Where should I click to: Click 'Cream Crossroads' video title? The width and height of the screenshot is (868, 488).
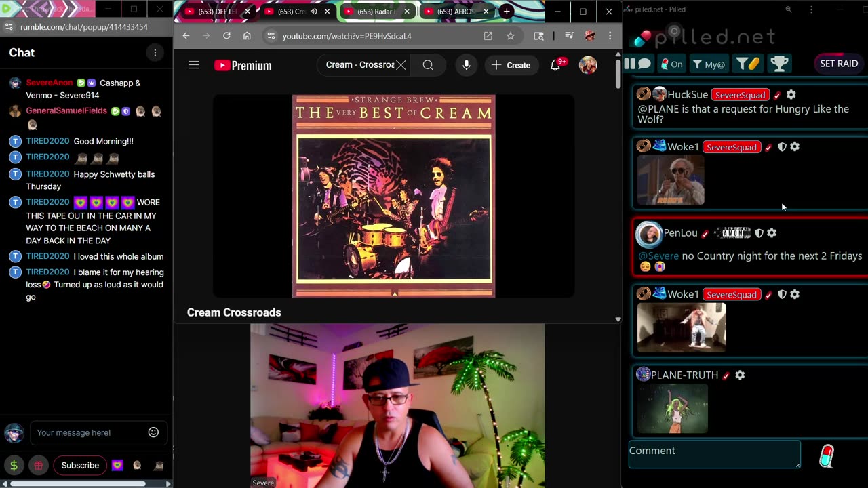(x=234, y=312)
